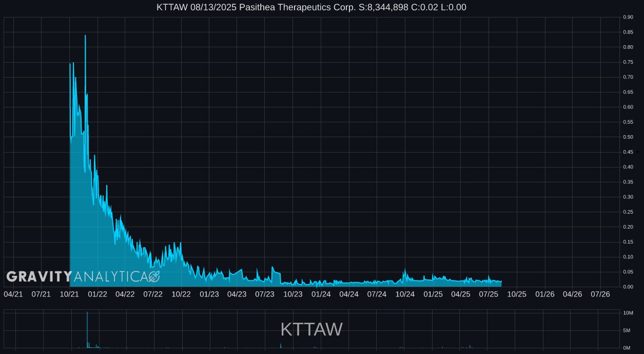Select the 01/22 x-axis date label
The width and height of the screenshot is (644, 354).
pyautogui.click(x=97, y=294)
